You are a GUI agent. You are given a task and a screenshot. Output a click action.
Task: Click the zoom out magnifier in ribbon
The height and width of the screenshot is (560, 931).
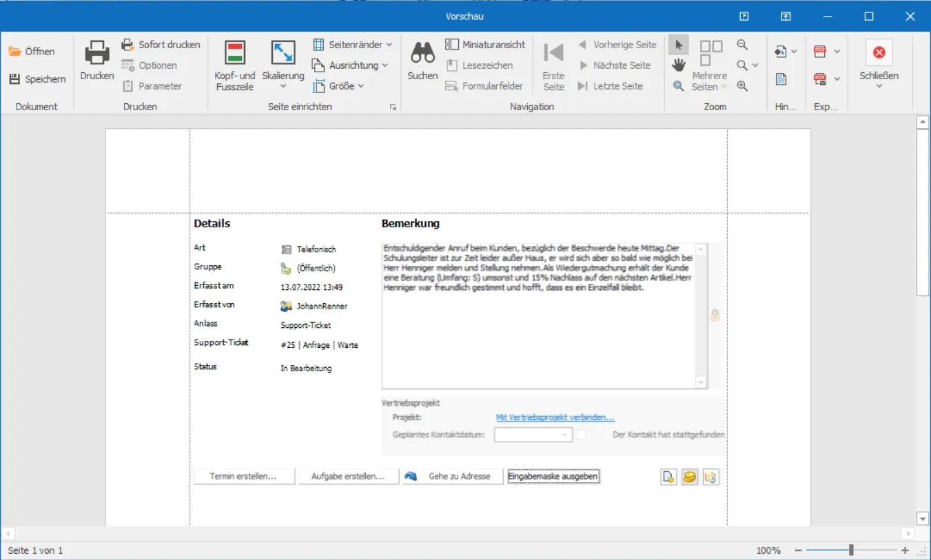742,45
